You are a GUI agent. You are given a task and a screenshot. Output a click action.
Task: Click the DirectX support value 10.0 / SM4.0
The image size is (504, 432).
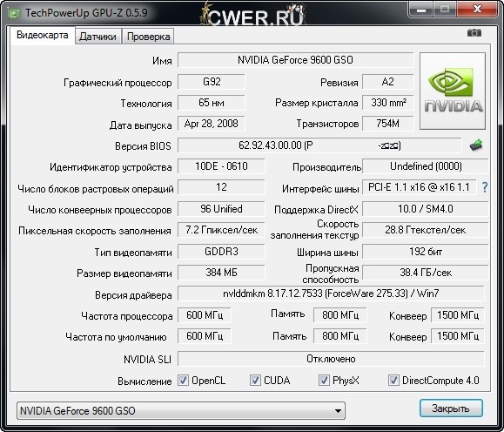[426, 209]
